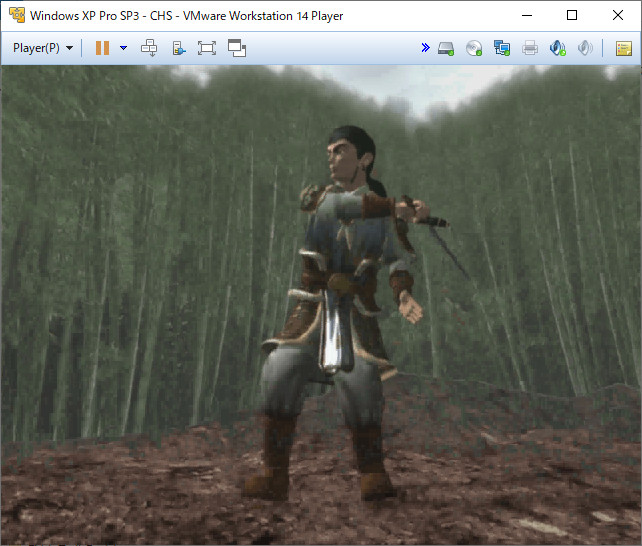The width and height of the screenshot is (642, 546).
Task: Close the VMware Player window
Action: pyautogui.click(x=618, y=16)
